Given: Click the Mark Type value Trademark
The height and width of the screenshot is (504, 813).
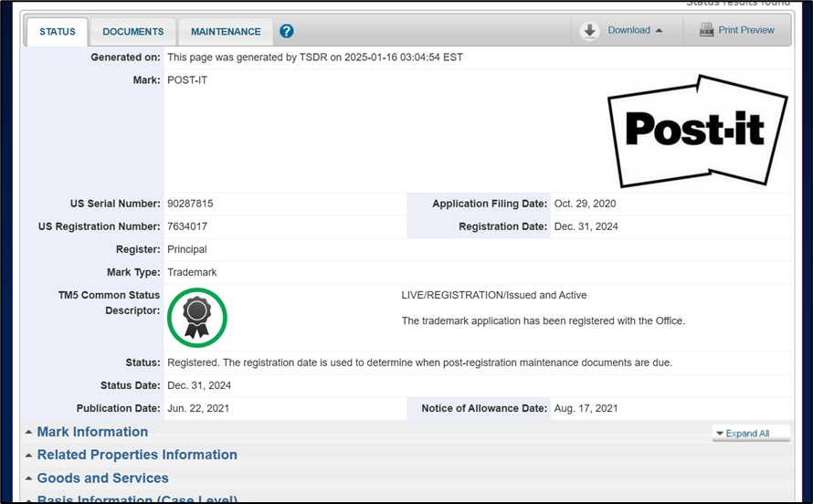Looking at the screenshot, I should click(192, 272).
